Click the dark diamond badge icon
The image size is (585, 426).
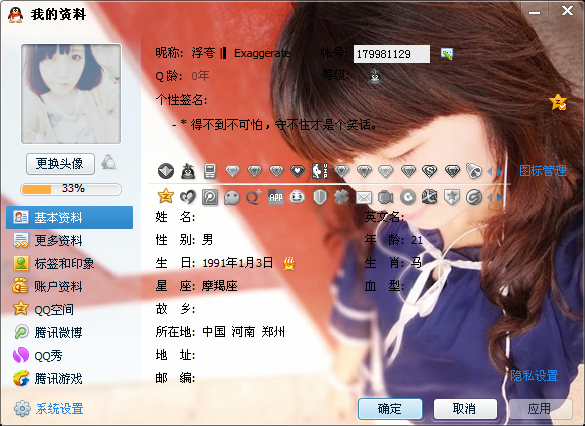[x=166, y=171]
